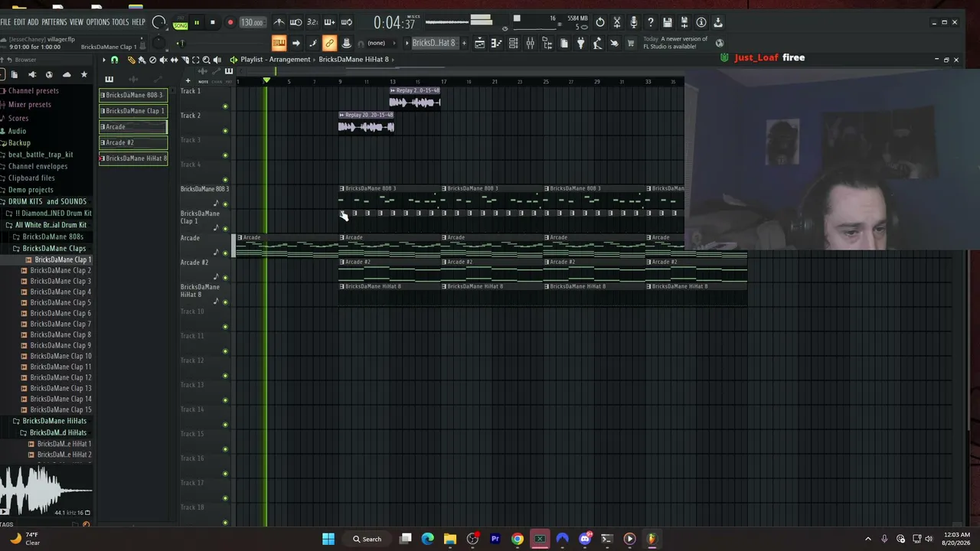Open the Playlist view icon
Image resolution: width=980 pixels, height=551 pixels.
click(479, 43)
